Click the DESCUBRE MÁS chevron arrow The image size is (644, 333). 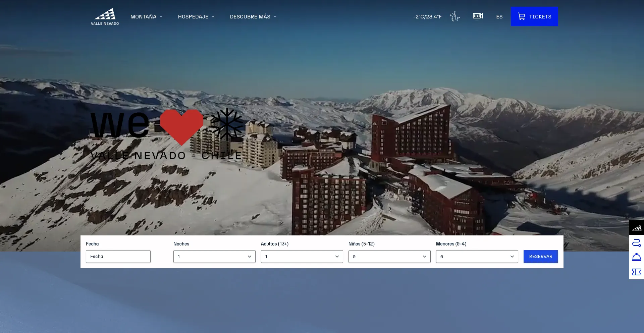(275, 16)
